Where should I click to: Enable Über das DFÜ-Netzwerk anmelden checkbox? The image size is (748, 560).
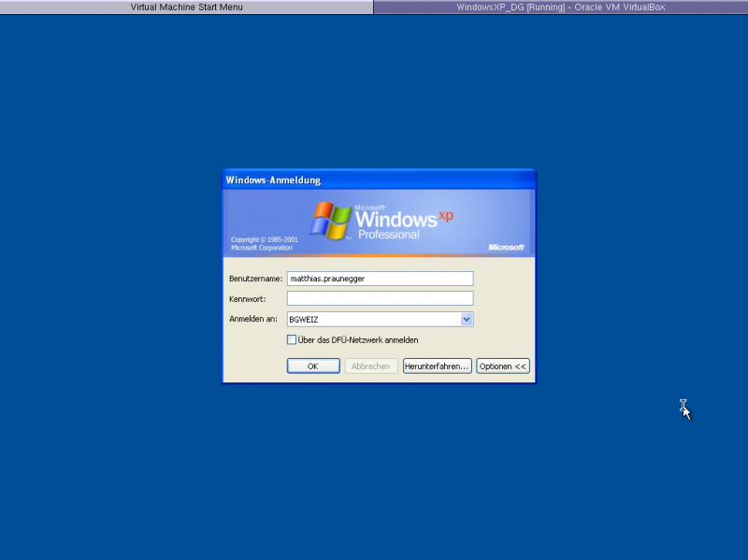(292, 339)
